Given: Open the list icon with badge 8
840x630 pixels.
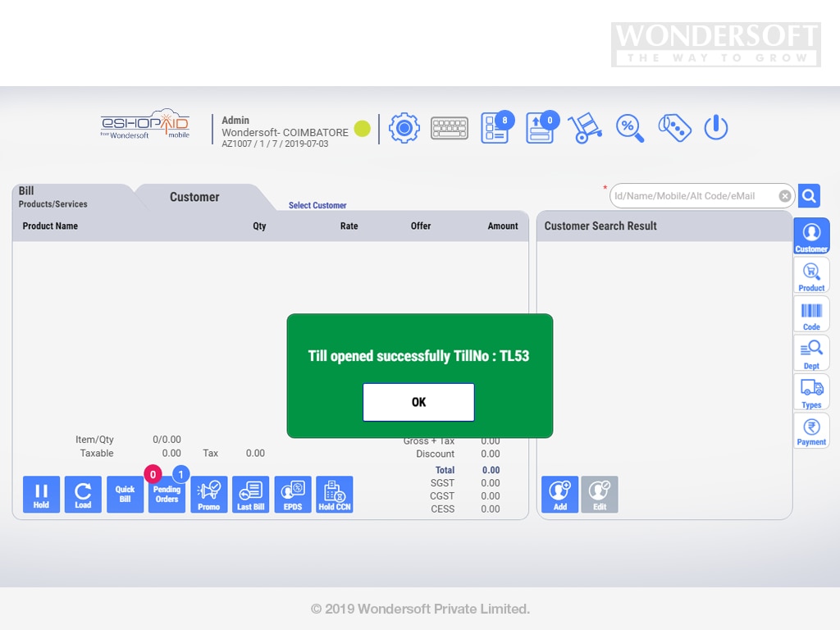Looking at the screenshot, I should coord(495,129).
